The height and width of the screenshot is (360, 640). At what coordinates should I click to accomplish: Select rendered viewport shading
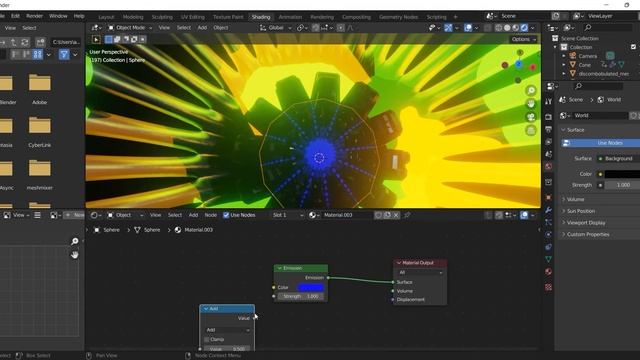(x=524, y=28)
